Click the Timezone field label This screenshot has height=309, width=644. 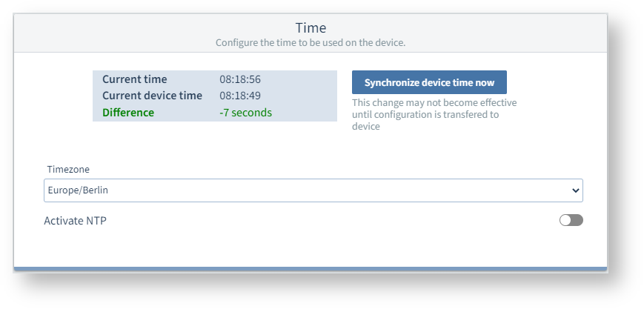point(68,169)
